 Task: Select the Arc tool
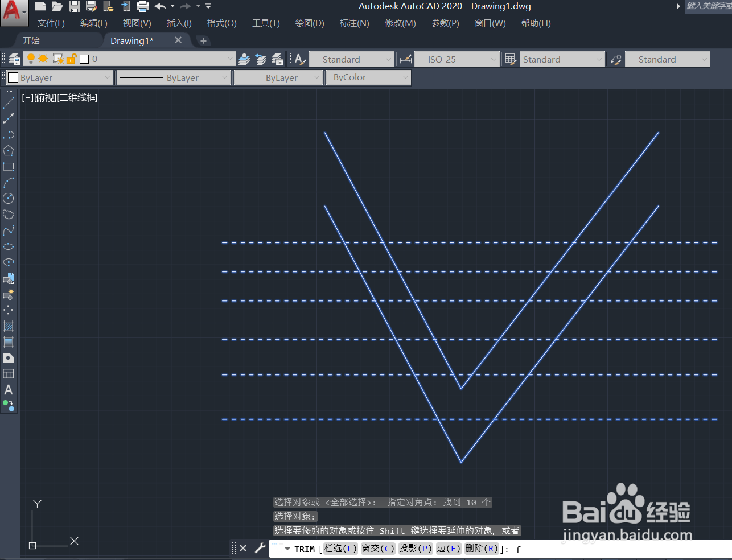pyautogui.click(x=9, y=183)
